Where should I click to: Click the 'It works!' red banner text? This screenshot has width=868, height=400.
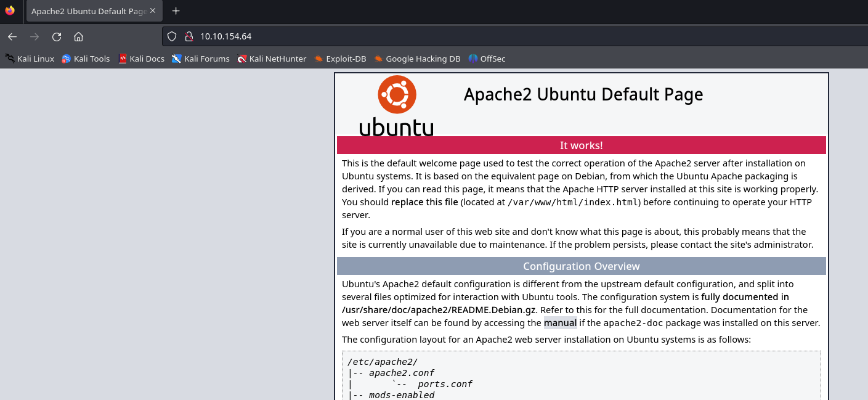[x=581, y=145]
